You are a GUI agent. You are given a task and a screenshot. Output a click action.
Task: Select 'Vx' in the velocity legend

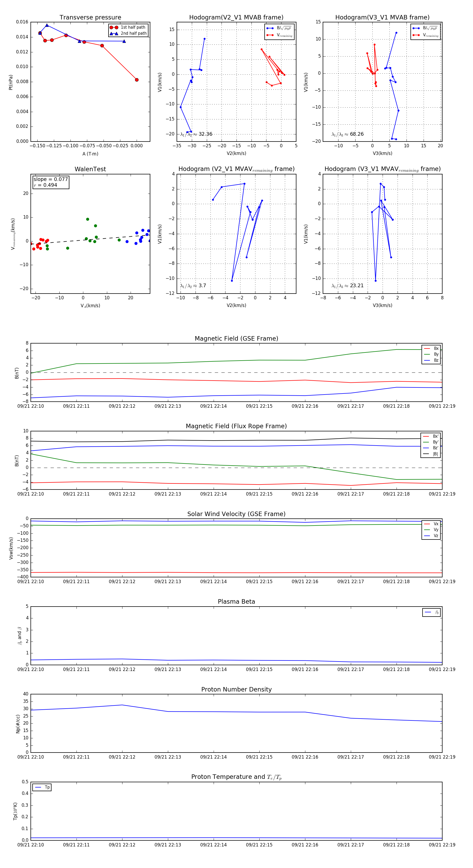[x=431, y=524]
